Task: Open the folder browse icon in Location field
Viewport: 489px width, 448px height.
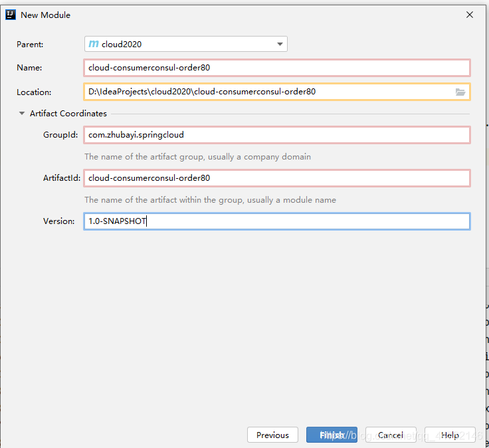Action: [460, 92]
